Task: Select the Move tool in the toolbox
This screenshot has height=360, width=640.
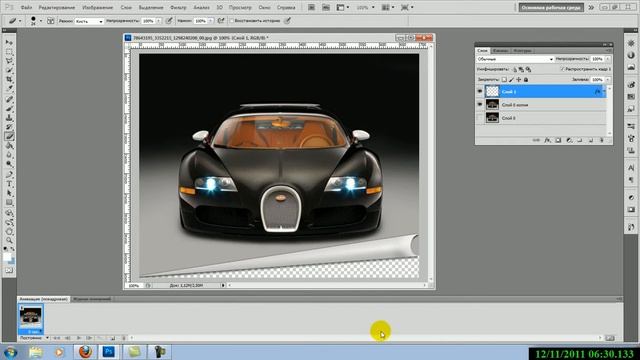Action: pyautogui.click(x=9, y=42)
